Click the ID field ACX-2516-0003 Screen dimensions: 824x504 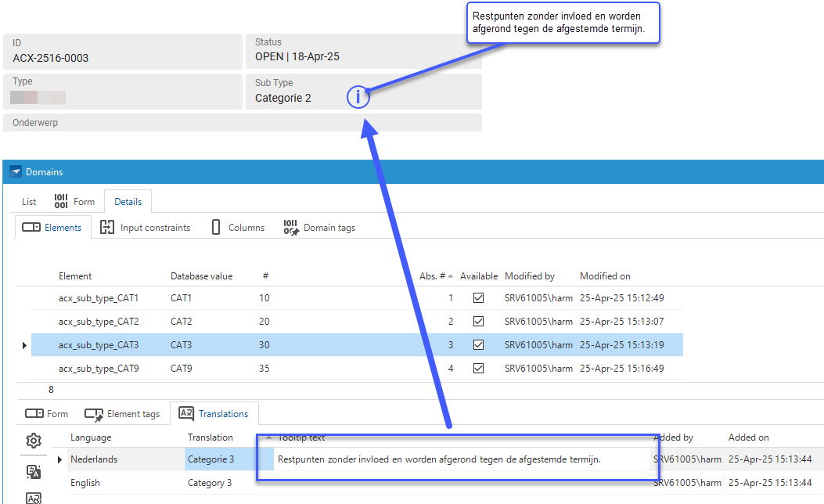[x=122, y=52]
